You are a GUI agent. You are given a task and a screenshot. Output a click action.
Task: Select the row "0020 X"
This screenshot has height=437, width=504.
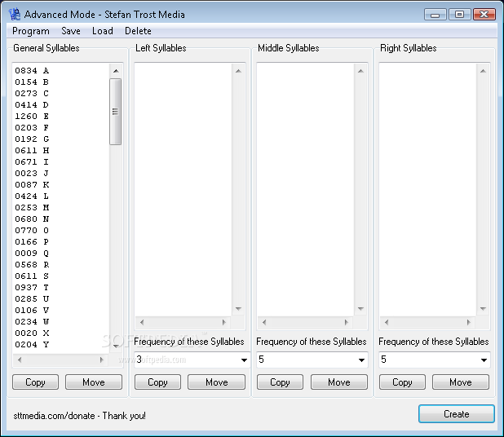click(32, 333)
